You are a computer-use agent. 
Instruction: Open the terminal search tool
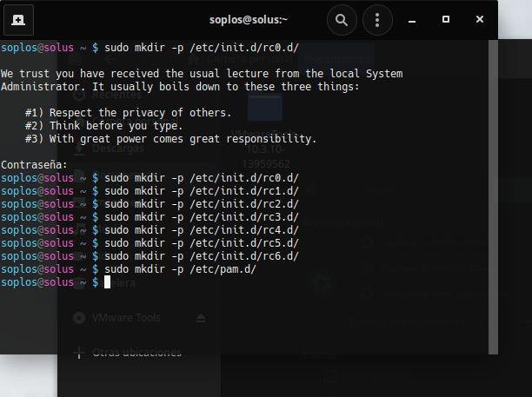tap(342, 20)
